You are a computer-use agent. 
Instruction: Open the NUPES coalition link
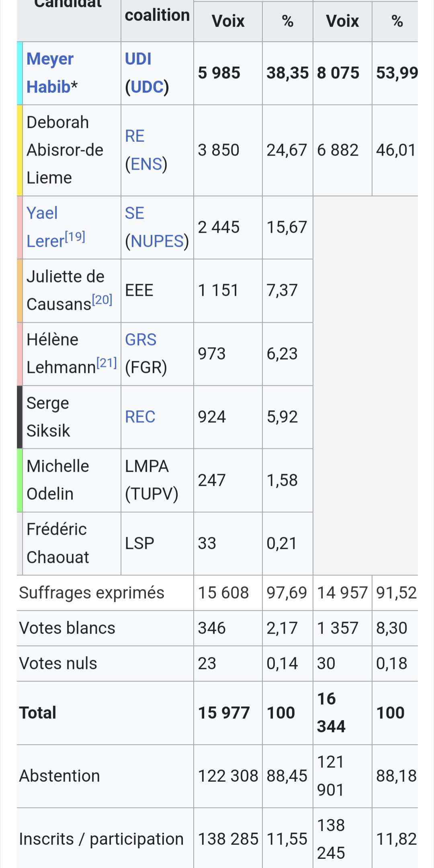pos(157,241)
